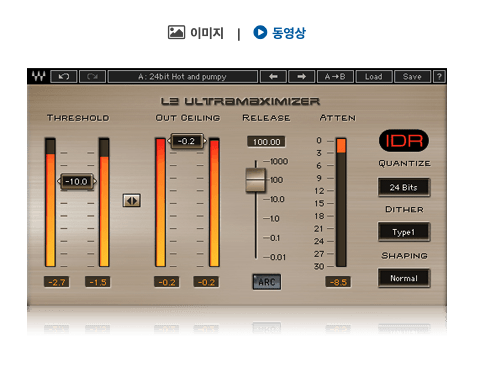Screen dimensions: 487x378
Task: Click left output peak readout -0.2
Action: (x=167, y=282)
